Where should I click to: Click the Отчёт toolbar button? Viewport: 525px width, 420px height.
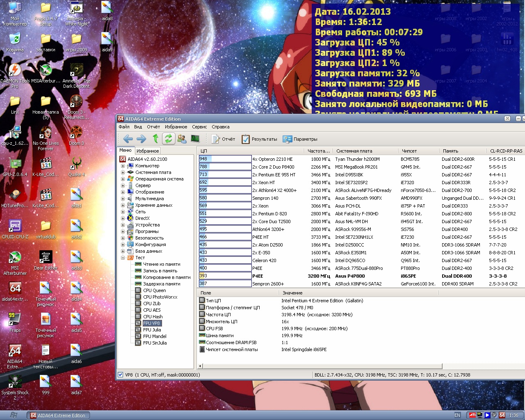tap(224, 139)
